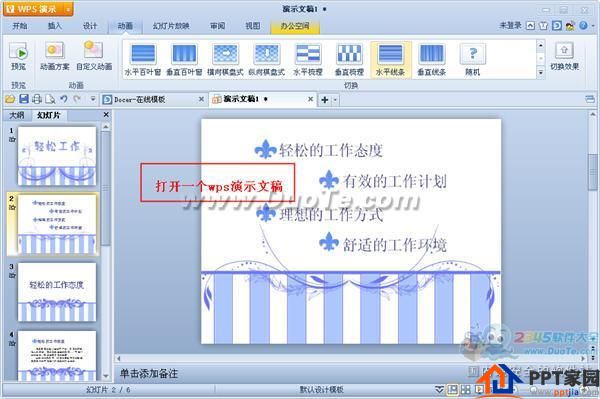The height and width of the screenshot is (399, 600).
Task: Select 横向棋盘式 transition effect
Action: tap(225, 59)
